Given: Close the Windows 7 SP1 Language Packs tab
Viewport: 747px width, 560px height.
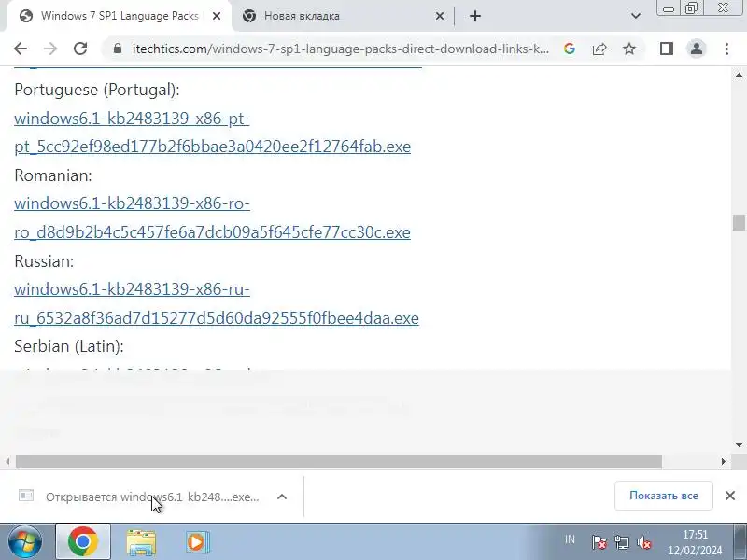Looking at the screenshot, I should 217,16.
